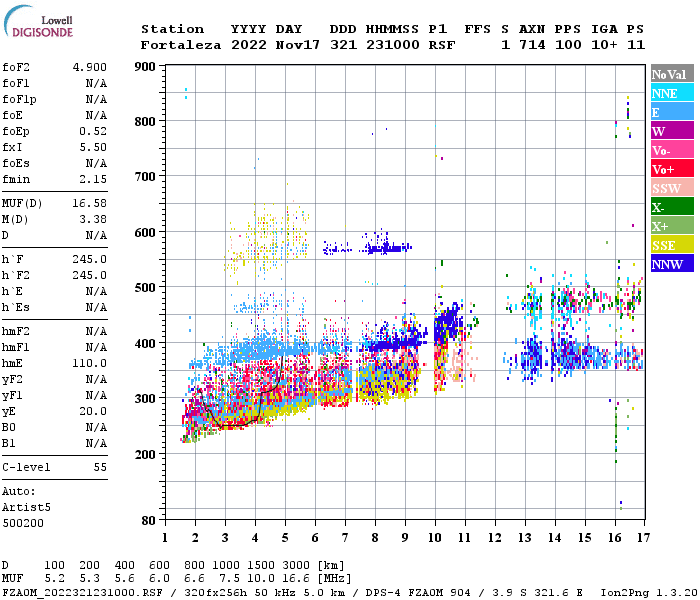Select the yellow SSE legend swatch
This screenshot has width=700, height=600.
(x=672, y=245)
